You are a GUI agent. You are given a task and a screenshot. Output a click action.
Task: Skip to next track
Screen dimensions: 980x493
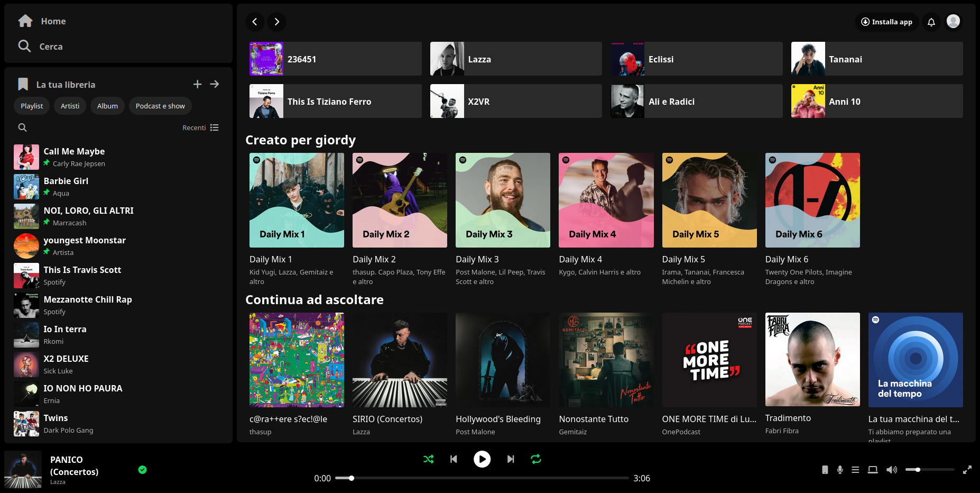click(511, 459)
